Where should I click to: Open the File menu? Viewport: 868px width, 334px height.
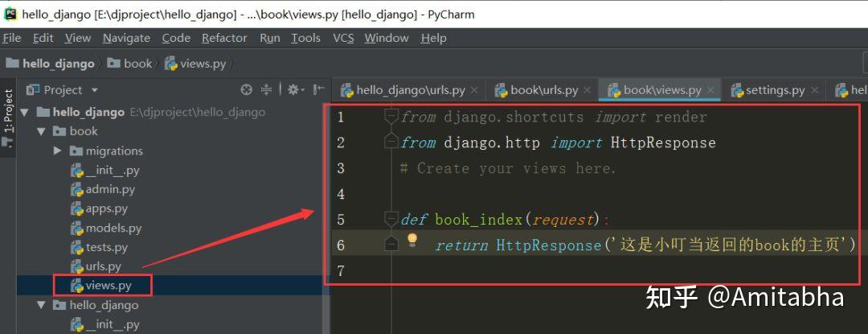pos(11,38)
